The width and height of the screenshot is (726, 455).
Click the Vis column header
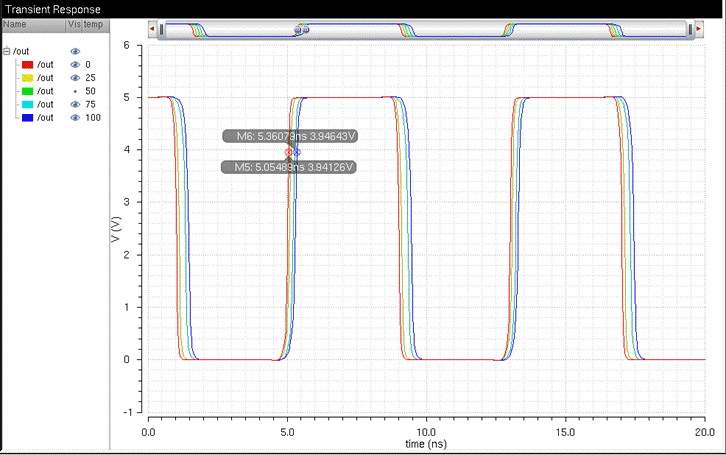[74, 25]
